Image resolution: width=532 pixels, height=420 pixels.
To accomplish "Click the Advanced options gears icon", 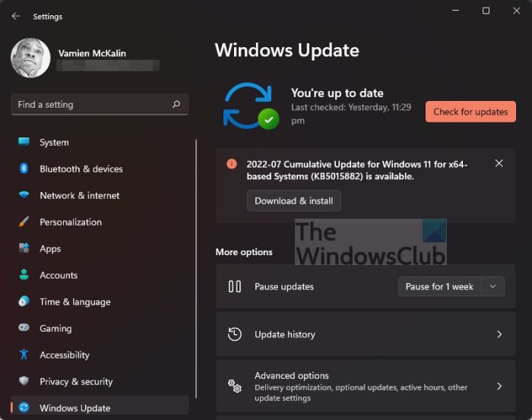I will click(234, 386).
